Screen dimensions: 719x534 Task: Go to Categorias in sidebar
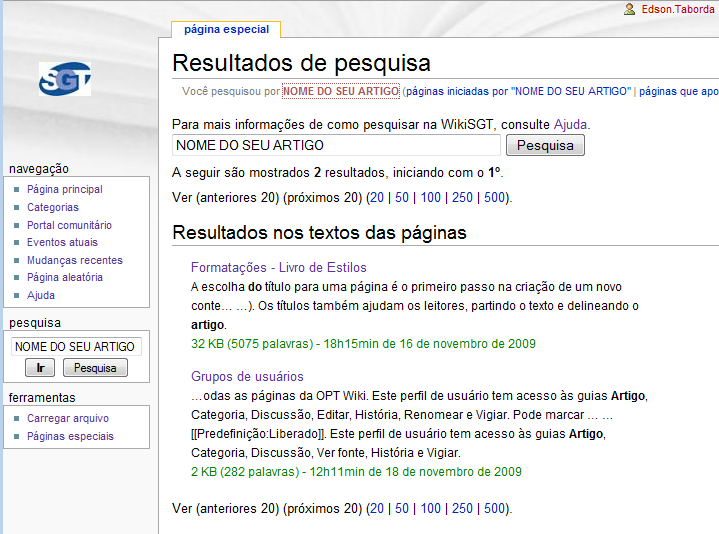tap(52, 207)
